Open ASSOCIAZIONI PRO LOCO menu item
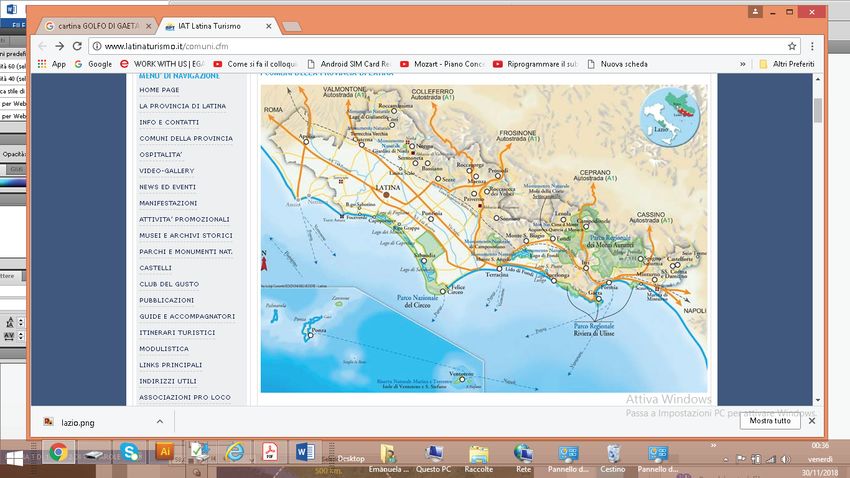The height and width of the screenshot is (478, 850). [x=185, y=398]
